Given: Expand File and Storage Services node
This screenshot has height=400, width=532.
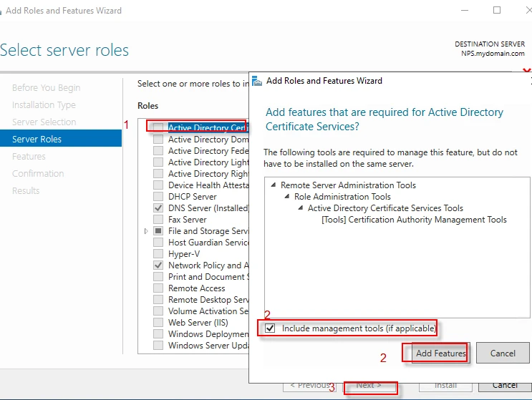Looking at the screenshot, I should (x=147, y=231).
